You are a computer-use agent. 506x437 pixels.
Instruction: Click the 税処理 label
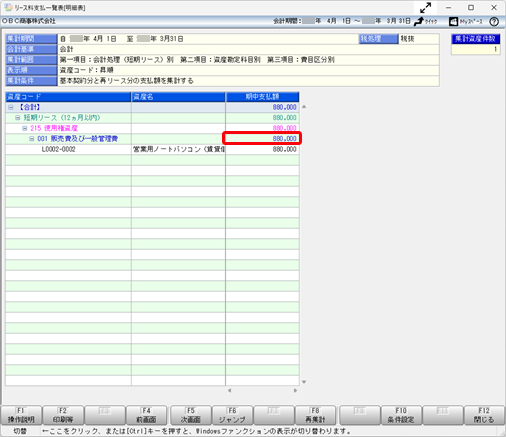(x=379, y=39)
